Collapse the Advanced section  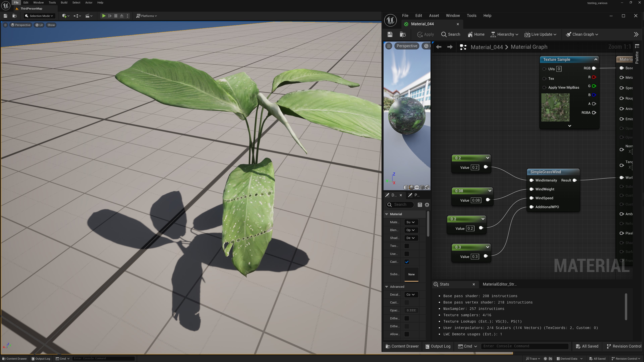tap(387, 287)
